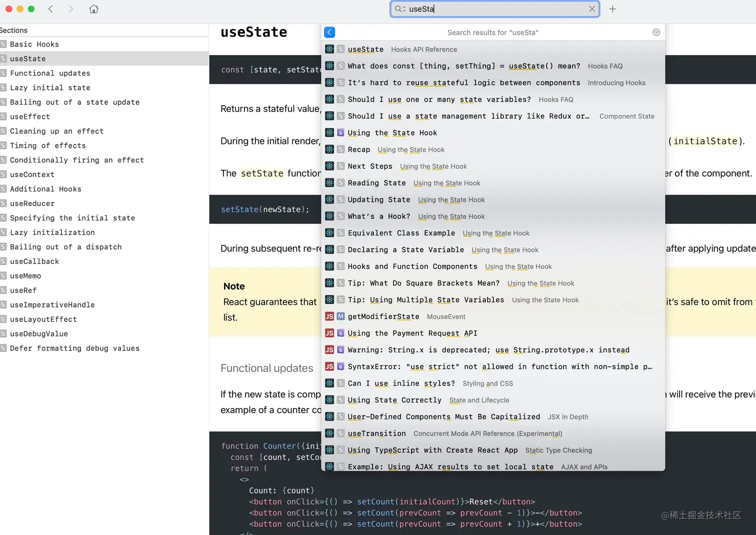Image resolution: width=756 pixels, height=535 pixels.
Task: Open the Using the State Hook guide result
Action: click(392, 133)
